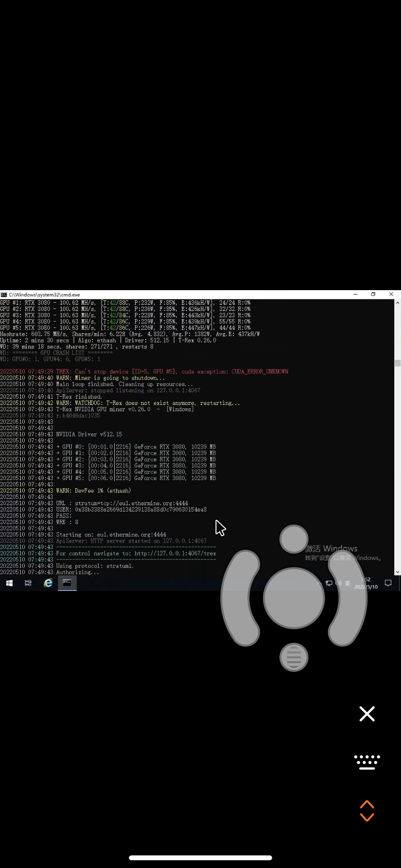
Task: Click the GPU CRASH LIST header line
Action: 56,353
